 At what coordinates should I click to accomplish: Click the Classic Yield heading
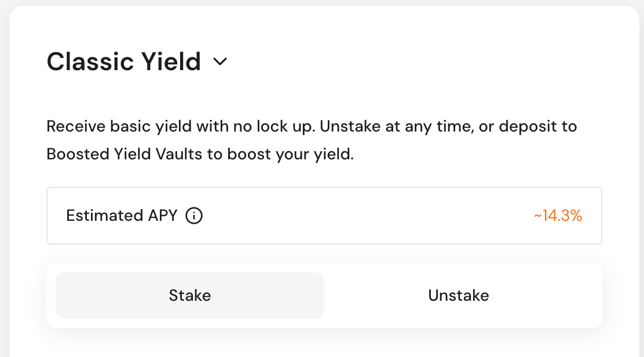(x=124, y=61)
